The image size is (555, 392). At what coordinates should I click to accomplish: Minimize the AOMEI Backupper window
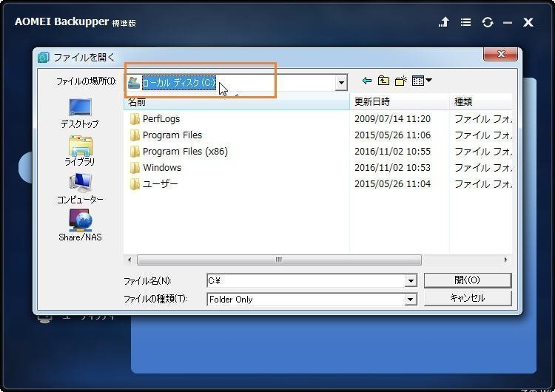click(508, 23)
